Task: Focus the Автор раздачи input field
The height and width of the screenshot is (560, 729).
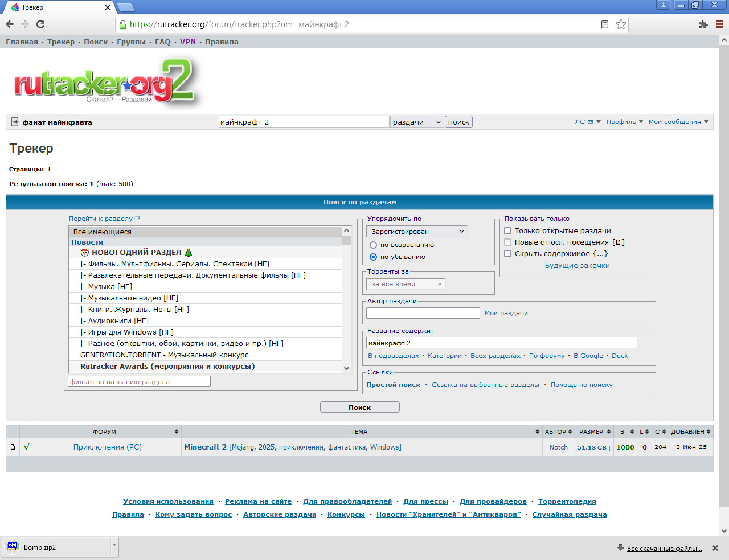Action: [x=423, y=313]
